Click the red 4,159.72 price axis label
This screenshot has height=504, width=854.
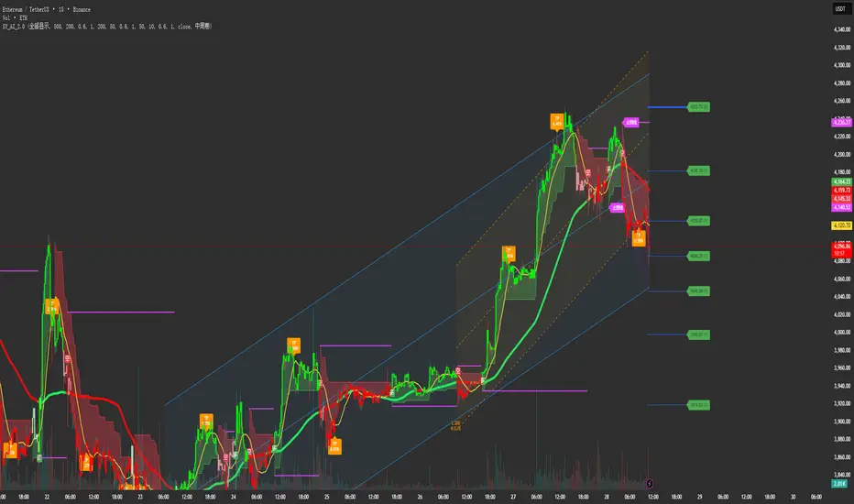[841, 191]
